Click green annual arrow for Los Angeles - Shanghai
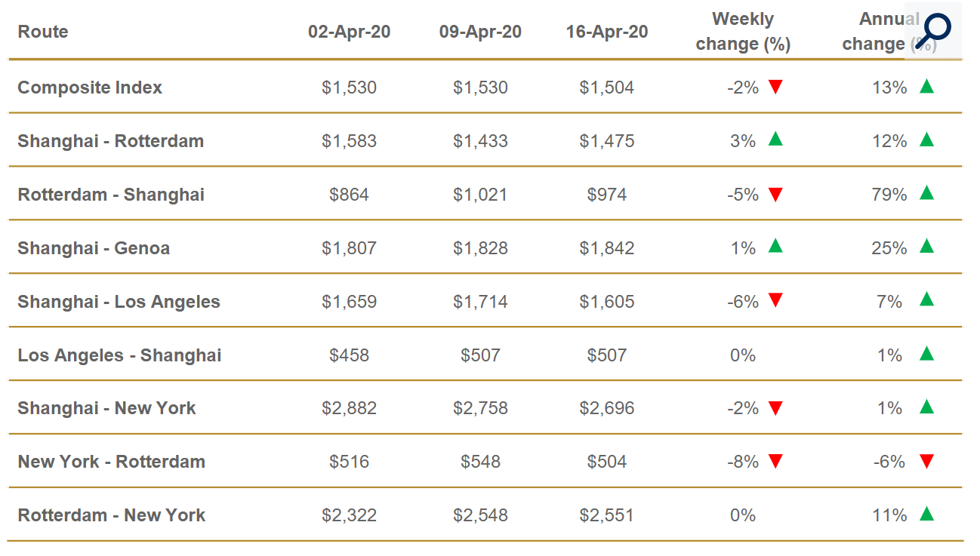 (927, 353)
